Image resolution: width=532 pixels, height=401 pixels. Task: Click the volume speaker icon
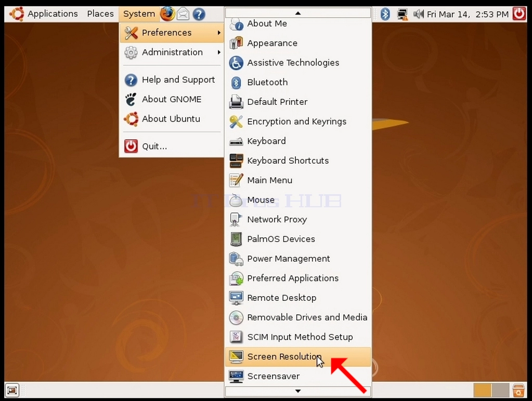(x=418, y=14)
